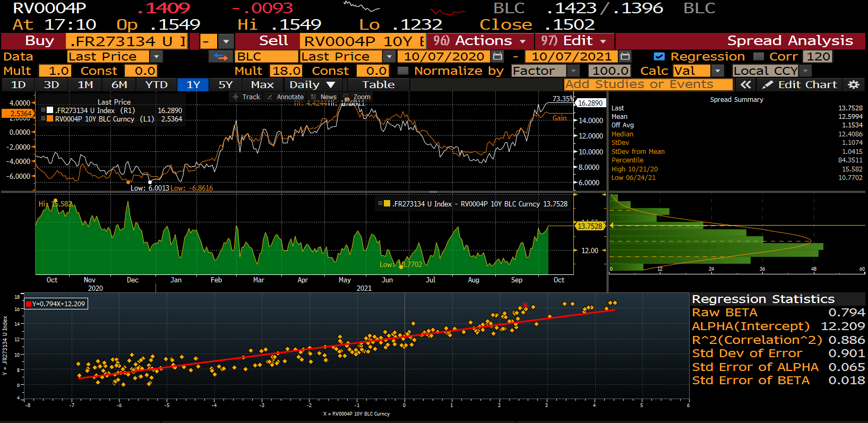Open the Calc Val dropdown
The width and height of the screenshot is (868, 423).
tap(718, 71)
